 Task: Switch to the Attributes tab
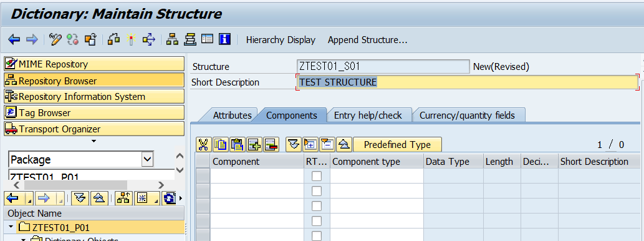232,115
